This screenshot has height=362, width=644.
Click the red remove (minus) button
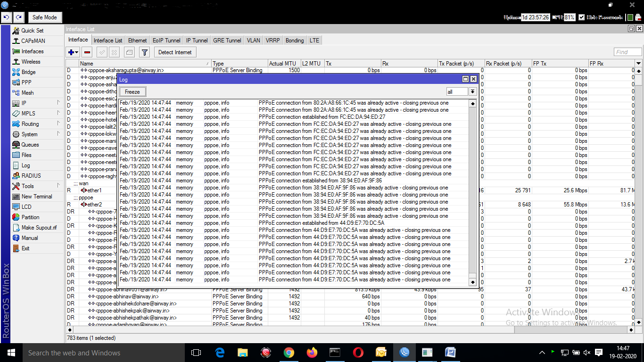tap(87, 52)
